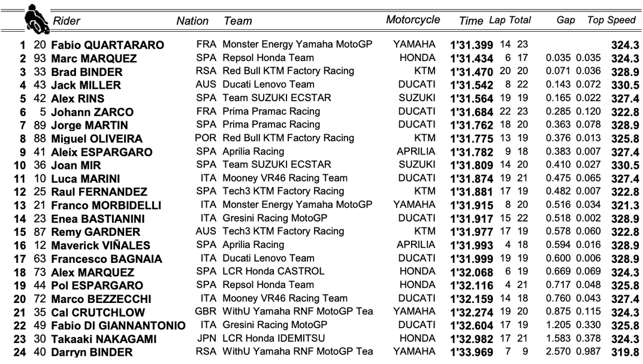Select the Time column header
643x364 pixels.
(x=471, y=21)
